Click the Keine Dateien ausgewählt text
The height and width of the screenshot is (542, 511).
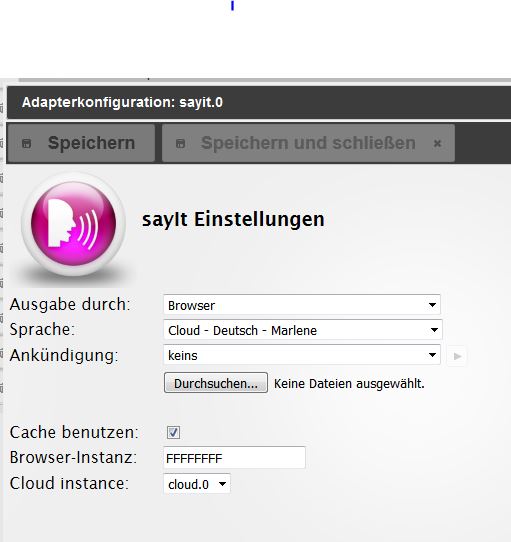click(x=349, y=384)
